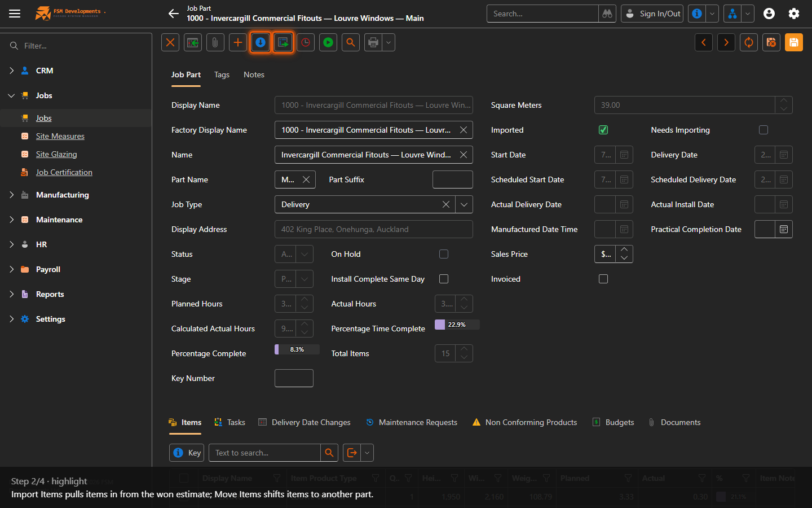Open Practical Completion Date calendar picker
The height and width of the screenshot is (508, 812).
pos(784,229)
